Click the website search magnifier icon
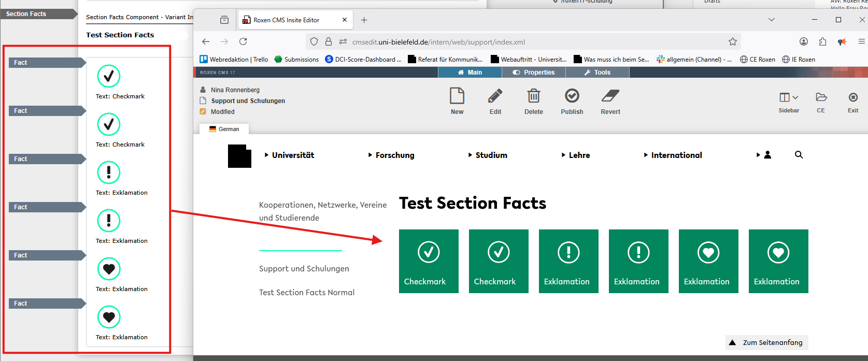Viewport: 868px width, 361px height. point(799,155)
